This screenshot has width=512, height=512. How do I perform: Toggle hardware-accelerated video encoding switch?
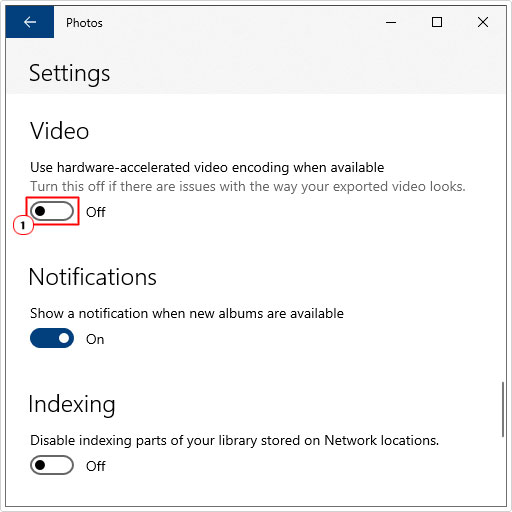tap(52, 211)
